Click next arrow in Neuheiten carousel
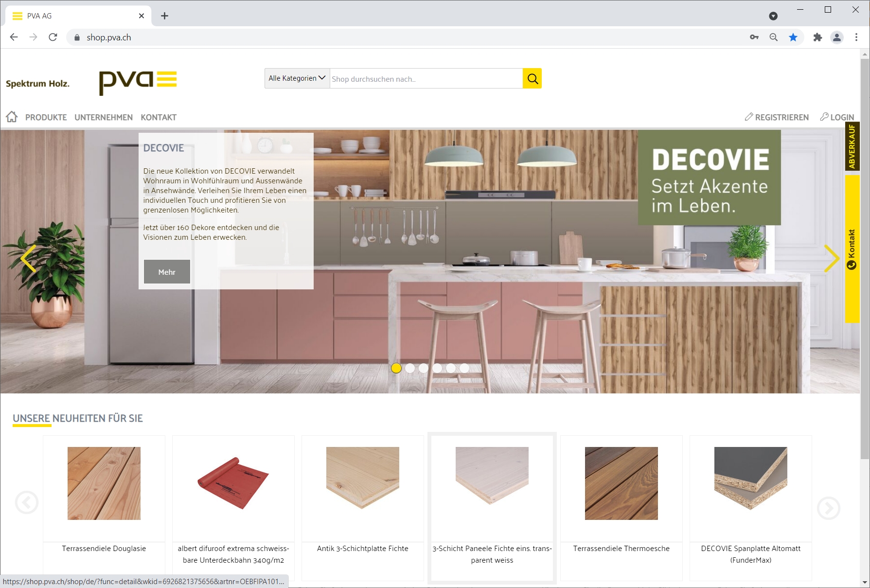Screen dimensions: 870x588 (829, 508)
